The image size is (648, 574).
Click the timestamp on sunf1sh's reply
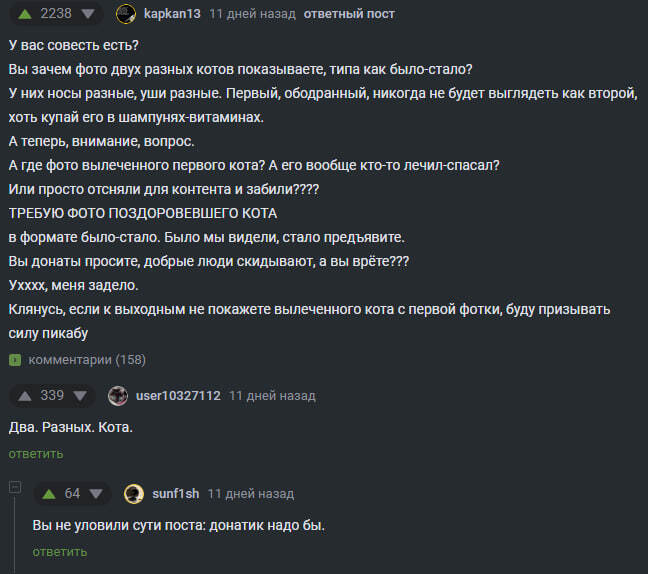(x=251, y=494)
